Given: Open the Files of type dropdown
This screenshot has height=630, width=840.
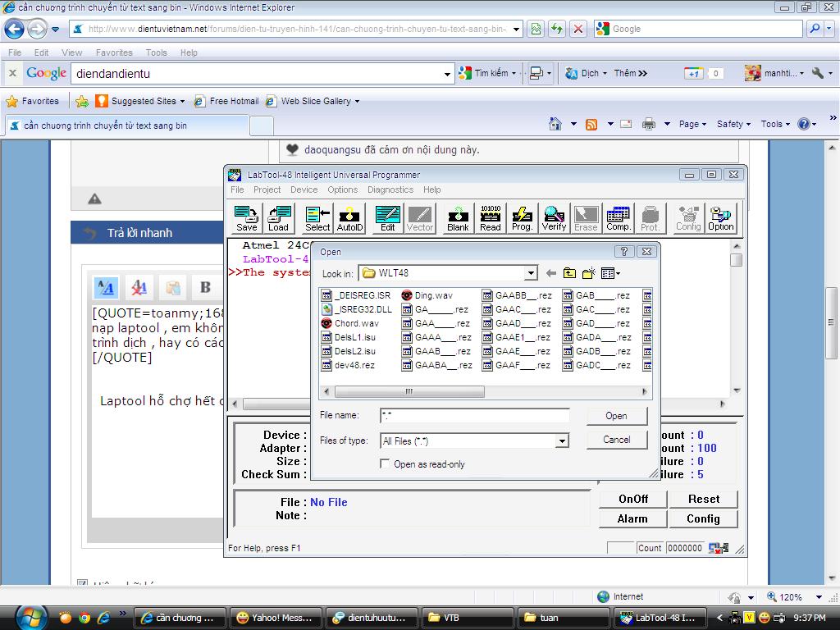Looking at the screenshot, I should tap(562, 441).
